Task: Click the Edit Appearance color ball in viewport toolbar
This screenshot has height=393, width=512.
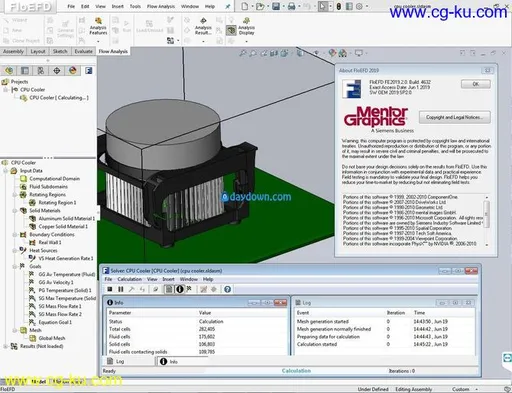Action: coord(332,53)
